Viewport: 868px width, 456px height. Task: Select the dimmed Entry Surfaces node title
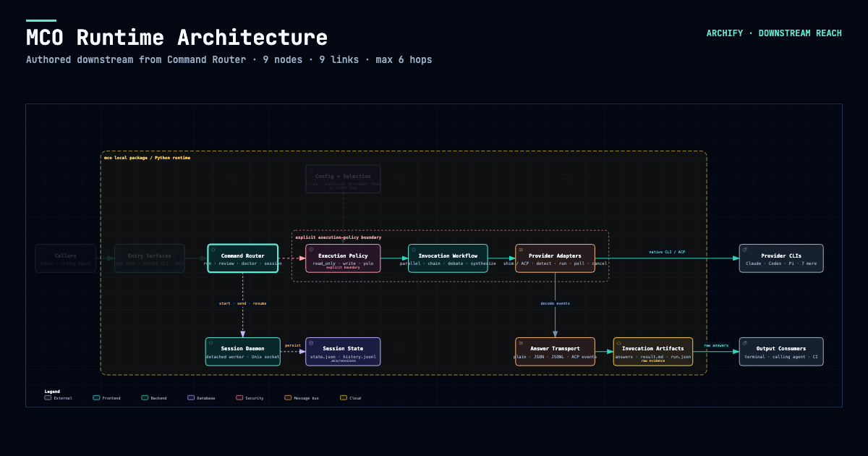tap(150, 256)
